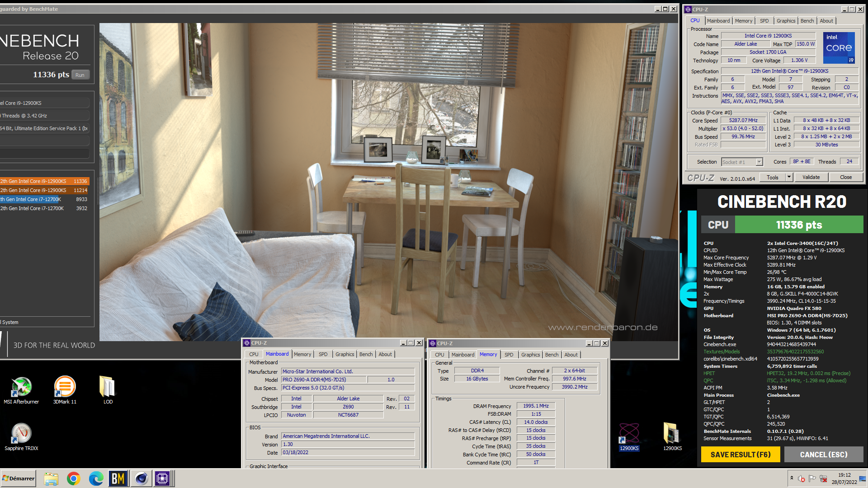
Task: Launch Microsoft Edge from the taskbar
Action: click(x=96, y=479)
